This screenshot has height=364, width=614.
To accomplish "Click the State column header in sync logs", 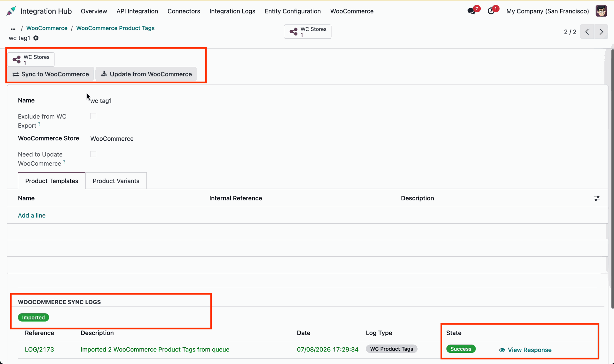I will click(x=454, y=333).
